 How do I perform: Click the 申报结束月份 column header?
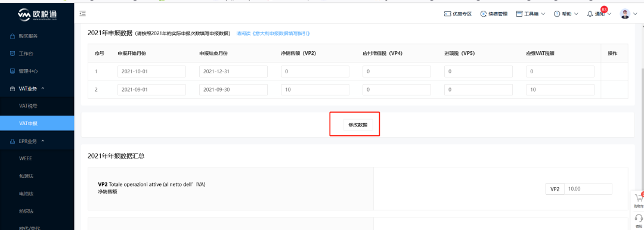pos(213,54)
